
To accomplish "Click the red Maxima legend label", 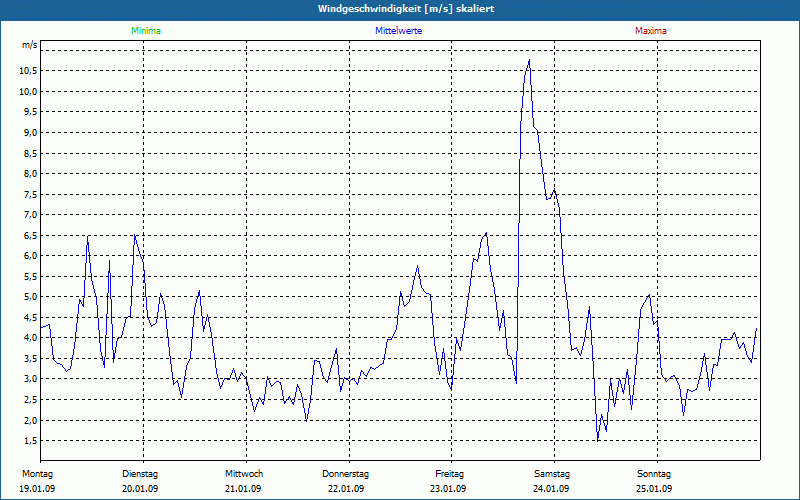I will click(x=651, y=31).
